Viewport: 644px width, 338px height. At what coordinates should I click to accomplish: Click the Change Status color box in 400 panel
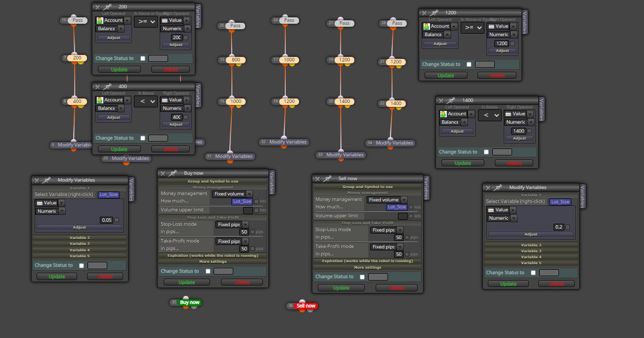coord(158,138)
